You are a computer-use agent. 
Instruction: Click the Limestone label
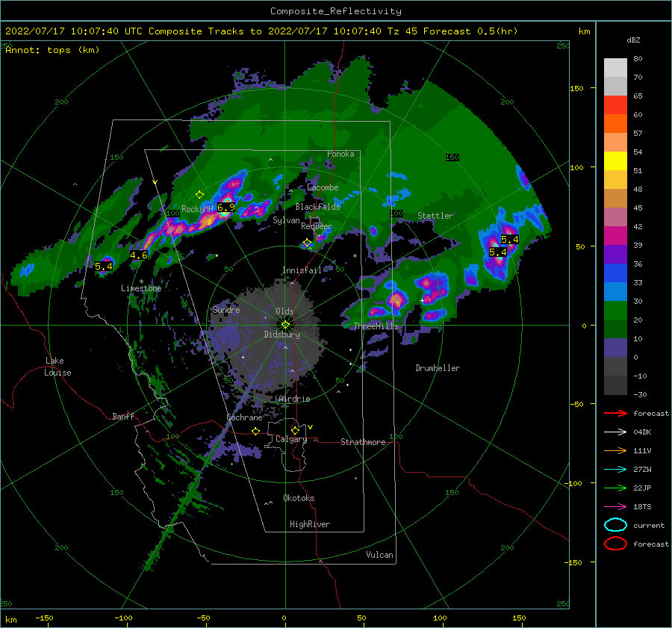(x=141, y=288)
